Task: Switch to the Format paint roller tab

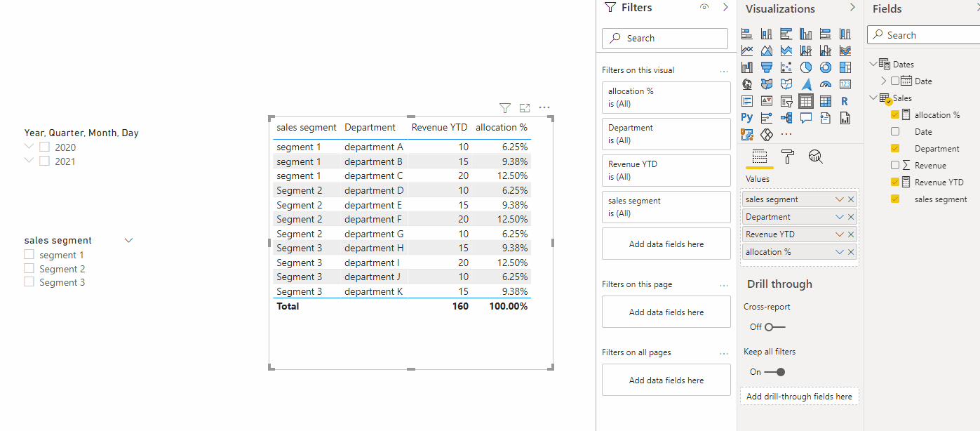Action: click(787, 157)
